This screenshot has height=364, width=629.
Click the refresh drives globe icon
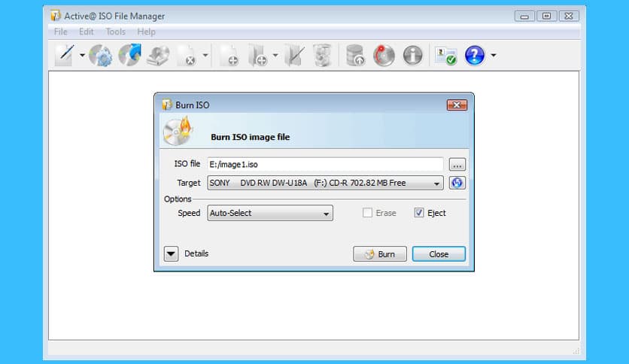tap(457, 183)
